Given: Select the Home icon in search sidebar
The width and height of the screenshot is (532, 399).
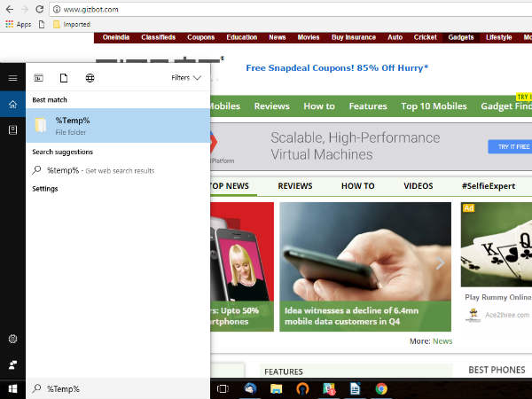Looking at the screenshot, I should [12, 105].
